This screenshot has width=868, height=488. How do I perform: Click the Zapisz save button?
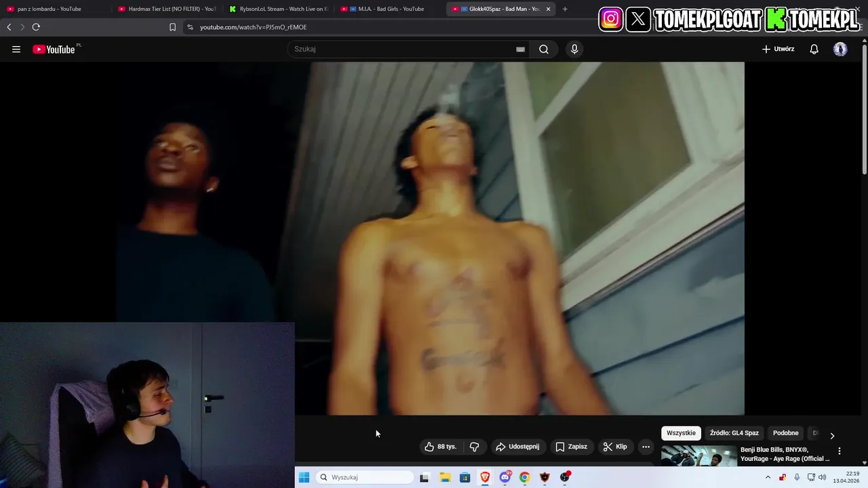click(x=572, y=447)
